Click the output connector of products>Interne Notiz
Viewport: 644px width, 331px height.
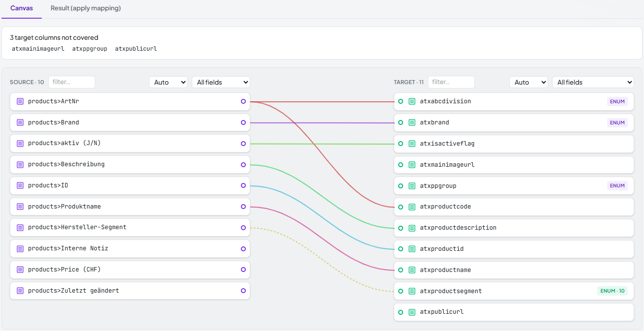coord(243,249)
